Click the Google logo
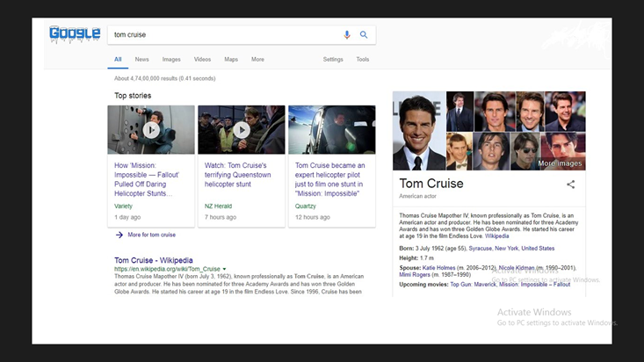Screen dimensions: 644x362 coord(74,34)
